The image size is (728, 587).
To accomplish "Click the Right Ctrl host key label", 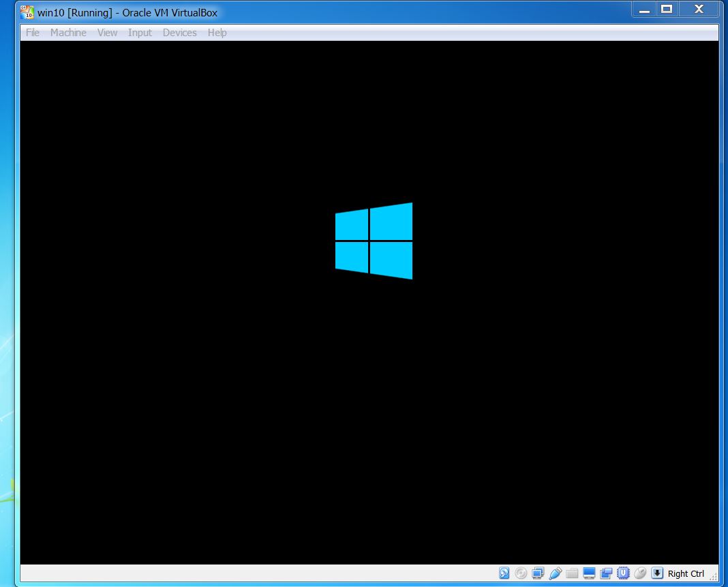I will tap(686, 573).
